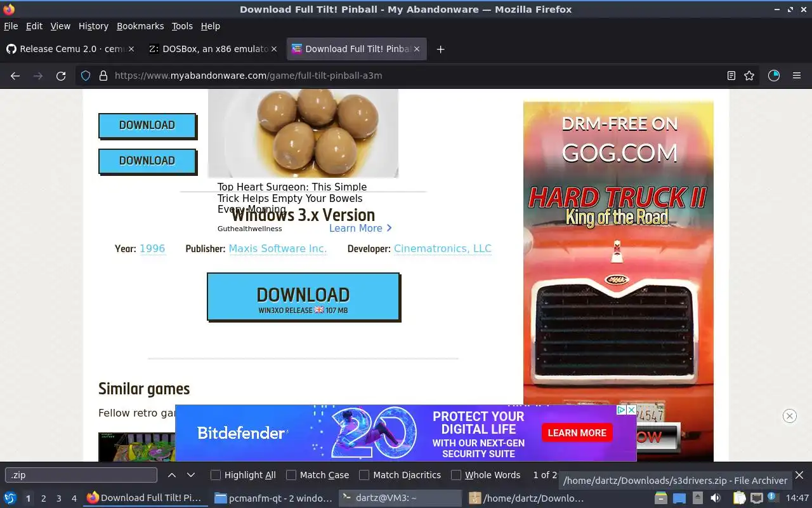Enable Match Case checkbox
Screen dimensions: 812x508
(291, 475)
